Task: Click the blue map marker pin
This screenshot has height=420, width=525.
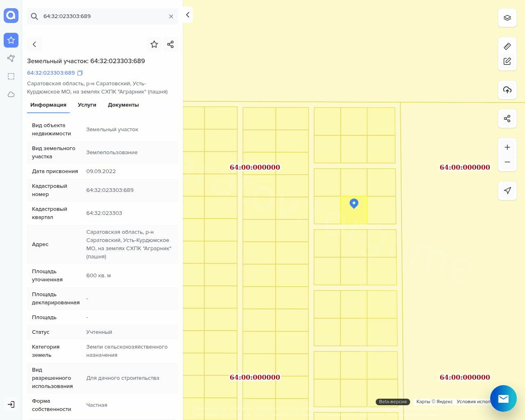Action: coord(354,203)
